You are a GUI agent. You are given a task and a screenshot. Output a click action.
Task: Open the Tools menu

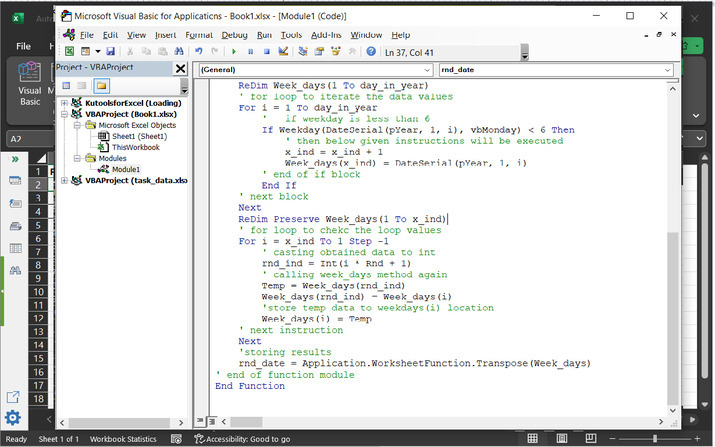click(x=291, y=35)
